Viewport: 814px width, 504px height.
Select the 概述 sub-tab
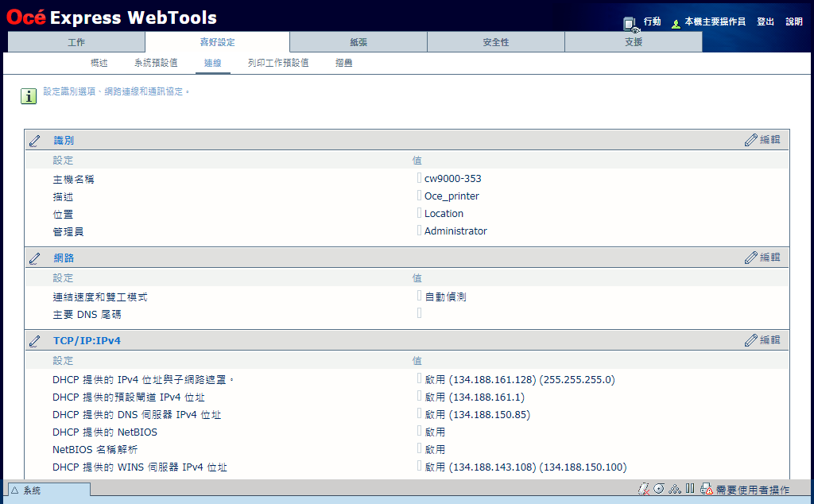pyautogui.click(x=99, y=63)
